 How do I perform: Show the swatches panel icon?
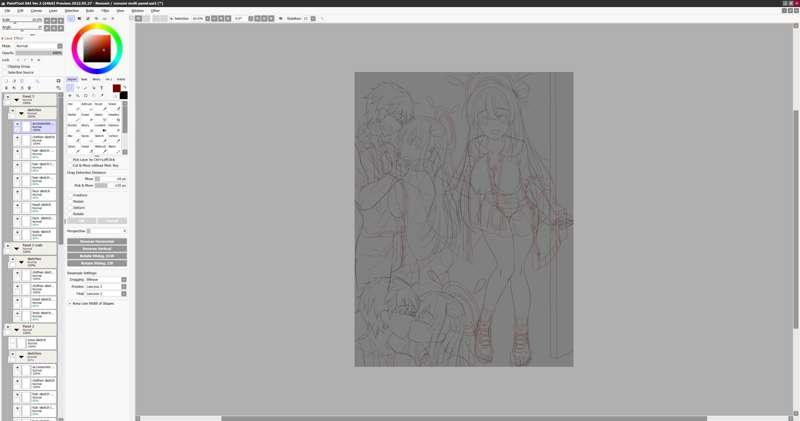(x=104, y=18)
